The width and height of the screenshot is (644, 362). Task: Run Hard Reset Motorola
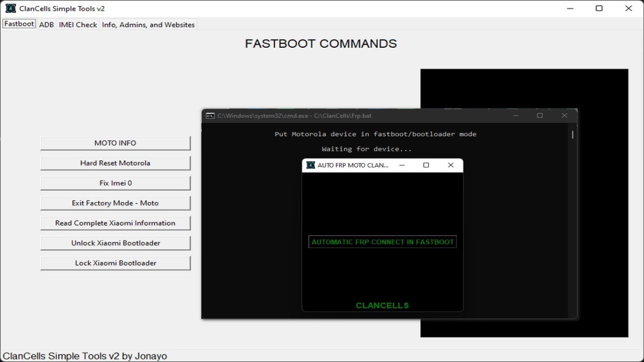[x=115, y=163]
